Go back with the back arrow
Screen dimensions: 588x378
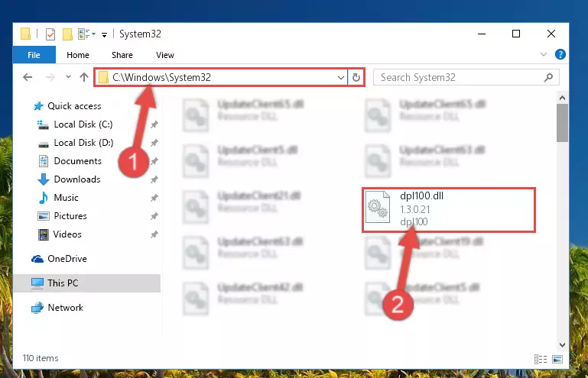tap(28, 77)
